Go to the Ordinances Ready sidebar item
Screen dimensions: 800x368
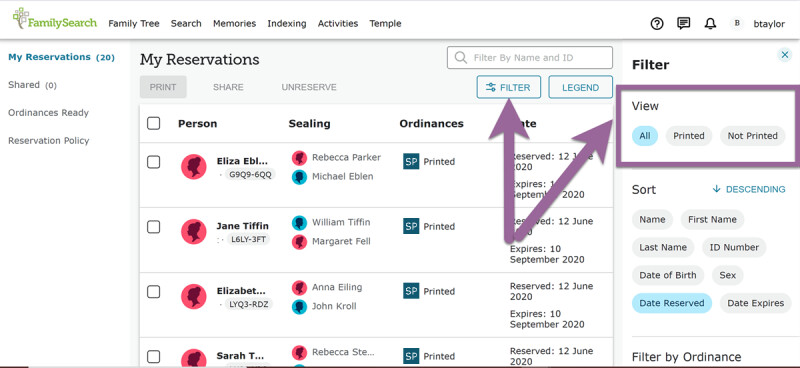[48, 113]
